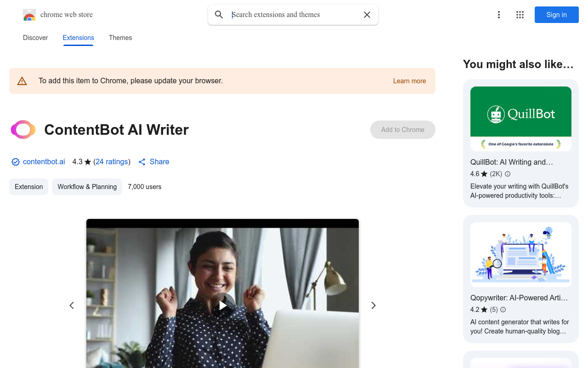This screenshot has height=368, width=588.
Task: Open the Google apps grid
Action: point(520,15)
